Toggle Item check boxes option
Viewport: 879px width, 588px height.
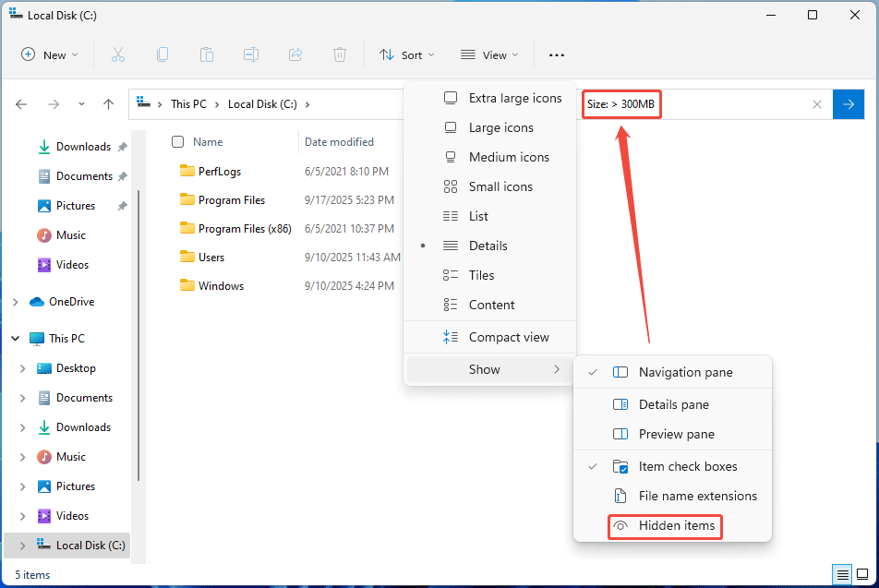coord(687,466)
